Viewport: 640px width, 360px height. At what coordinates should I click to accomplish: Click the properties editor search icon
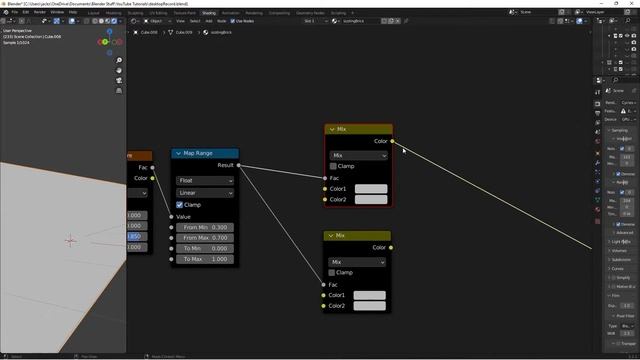[x=616, y=80]
